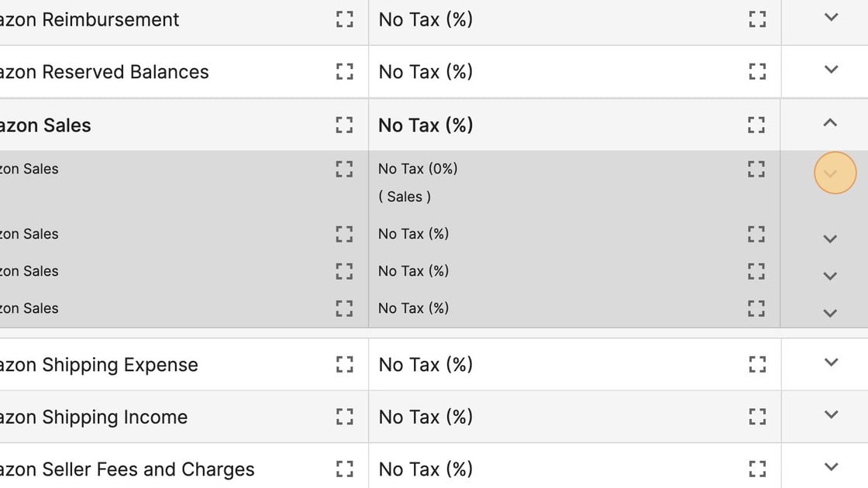Viewport: 868px width, 488px height.
Task: Click expand icon beside Amazon Shipping Income name
Action: pyautogui.click(x=344, y=416)
